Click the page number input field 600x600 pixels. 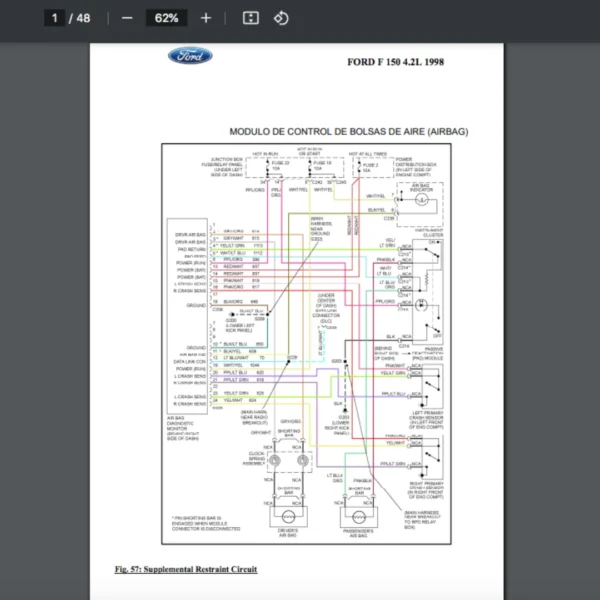click(x=54, y=18)
